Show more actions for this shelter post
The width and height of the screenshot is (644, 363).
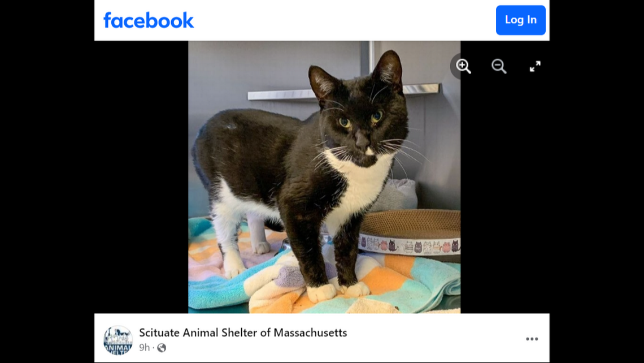(532, 339)
